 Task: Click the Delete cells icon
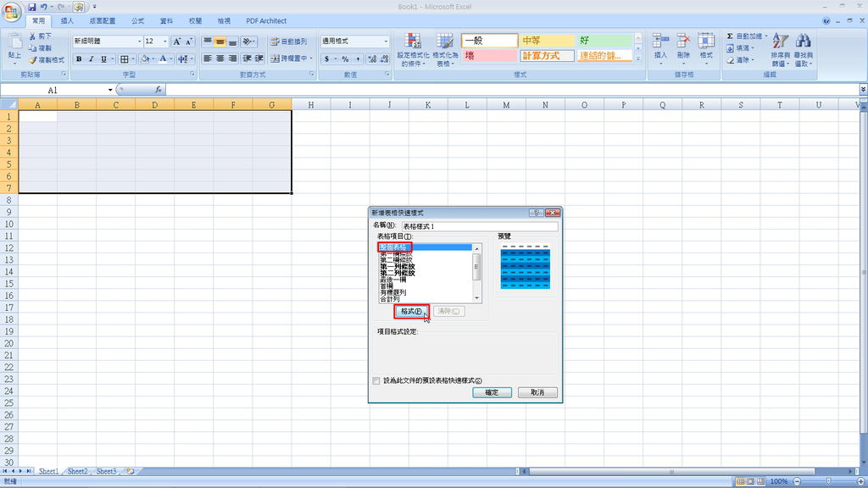(684, 41)
